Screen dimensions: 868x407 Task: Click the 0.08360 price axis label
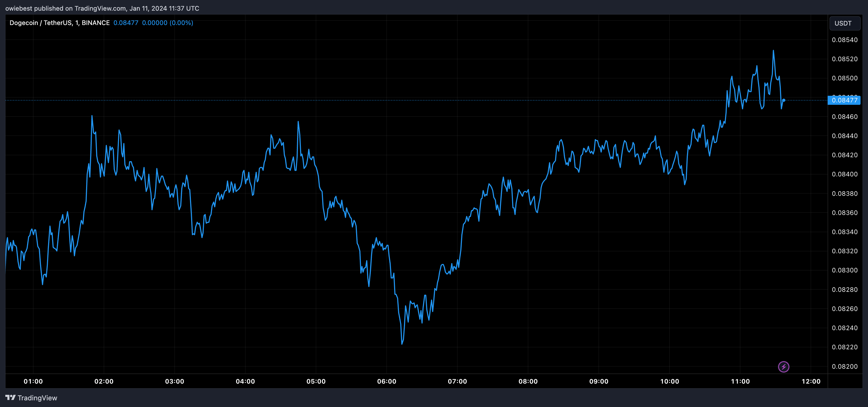845,213
